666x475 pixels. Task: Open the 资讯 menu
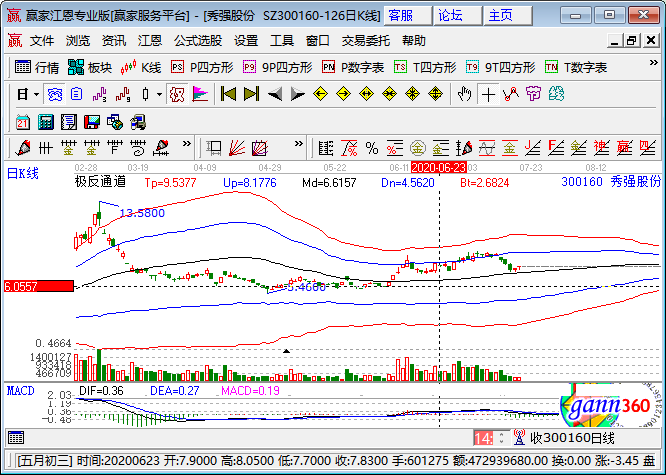[114, 41]
